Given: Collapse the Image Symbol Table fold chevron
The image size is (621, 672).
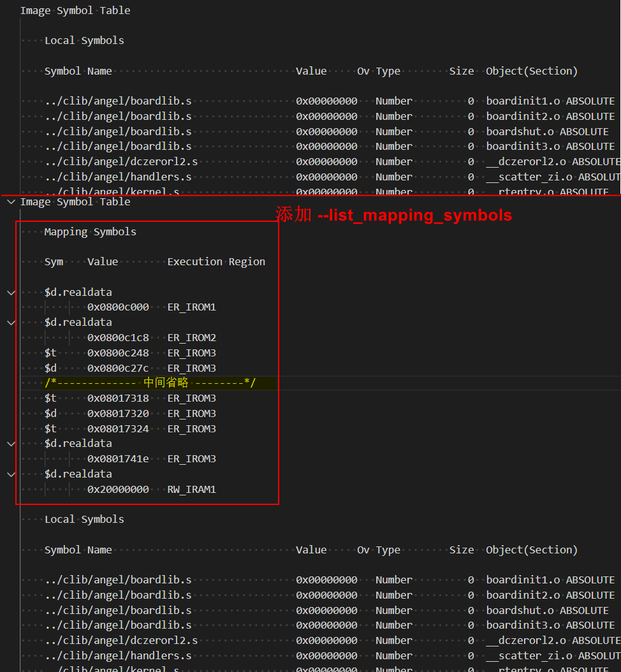Looking at the screenshot, I should click(11, 202).
